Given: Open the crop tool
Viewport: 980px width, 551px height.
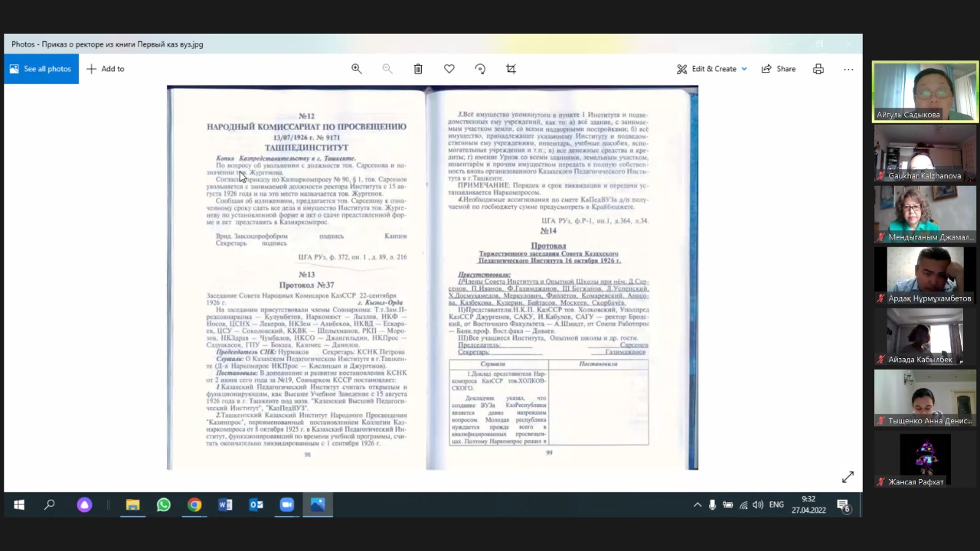Looking at the screenshot, I should pos(511,69).
